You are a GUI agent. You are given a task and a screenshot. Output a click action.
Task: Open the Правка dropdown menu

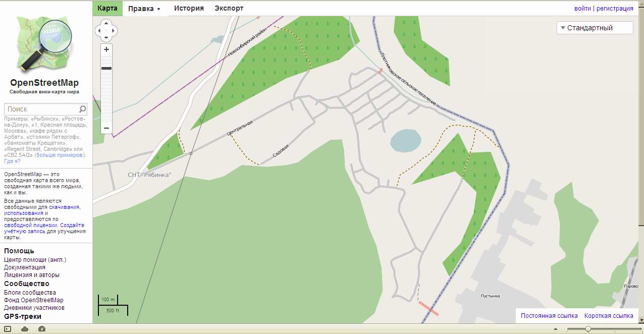point(144,9)
